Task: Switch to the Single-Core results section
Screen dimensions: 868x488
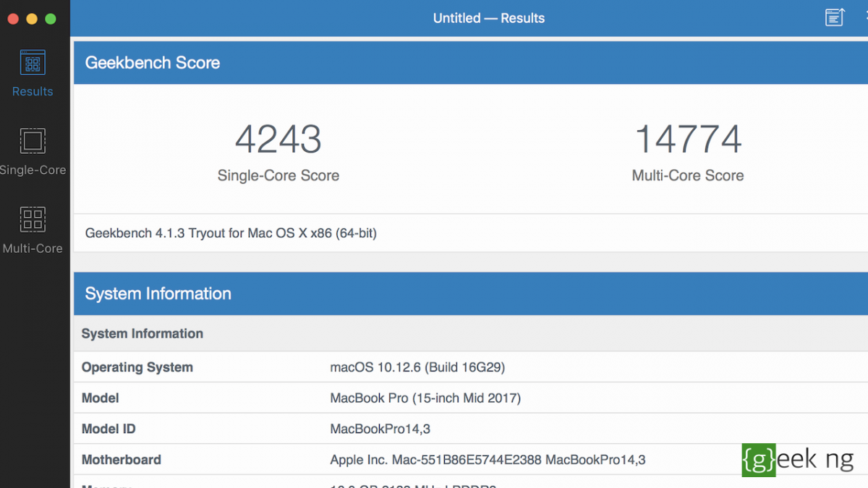Action: pos(33,152)
